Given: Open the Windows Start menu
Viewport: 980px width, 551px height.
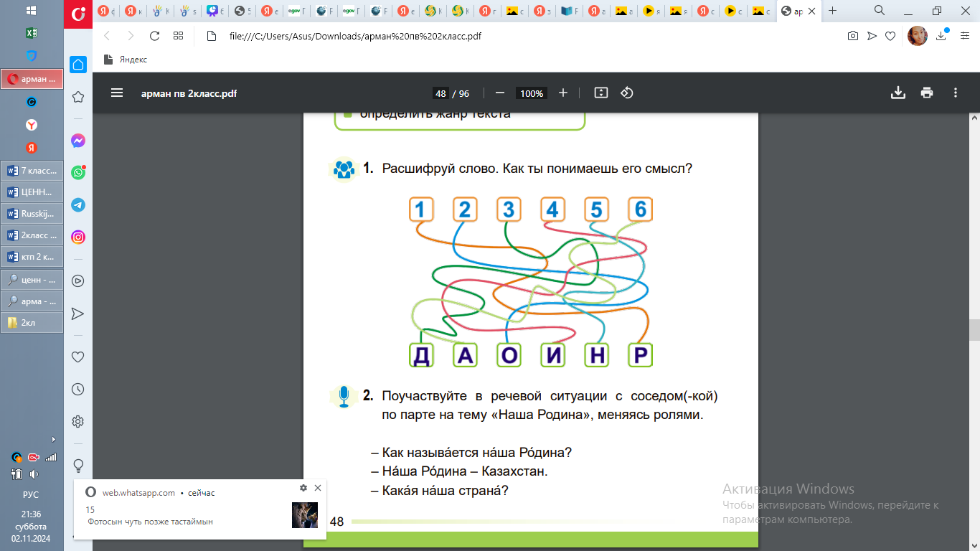Looking at the screenshot, I should [32, 11].
